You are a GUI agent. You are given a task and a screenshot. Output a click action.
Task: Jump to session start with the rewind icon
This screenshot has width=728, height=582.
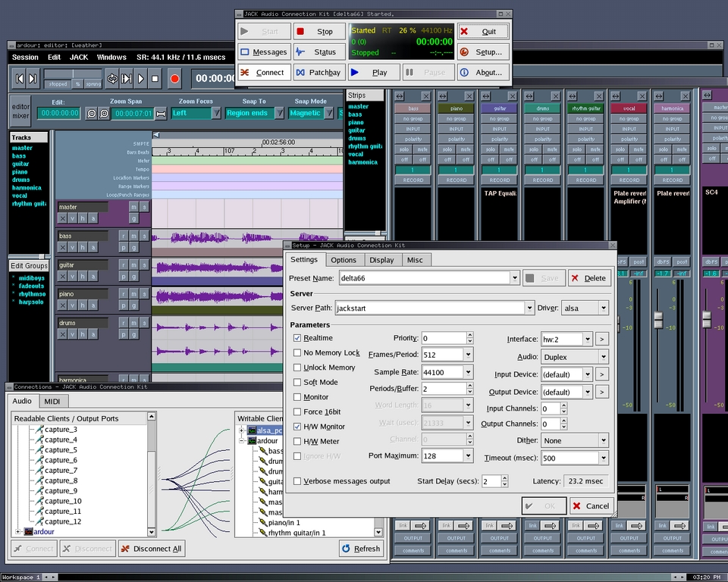18,78
